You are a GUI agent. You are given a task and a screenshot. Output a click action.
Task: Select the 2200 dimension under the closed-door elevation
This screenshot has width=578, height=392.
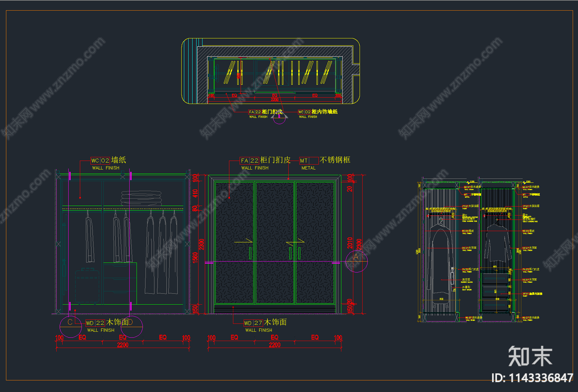275,345
